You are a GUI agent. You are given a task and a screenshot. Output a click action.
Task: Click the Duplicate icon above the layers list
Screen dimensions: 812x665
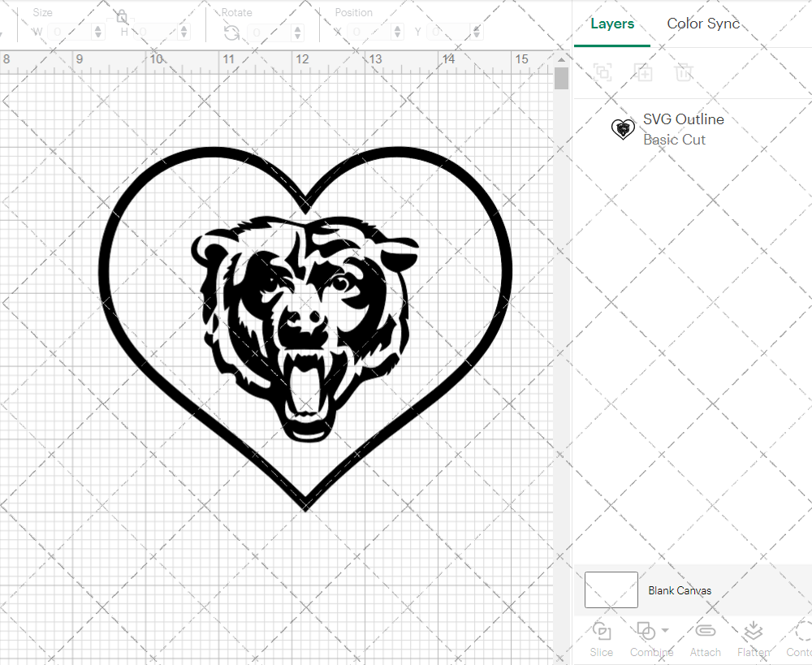coord(644,72)
